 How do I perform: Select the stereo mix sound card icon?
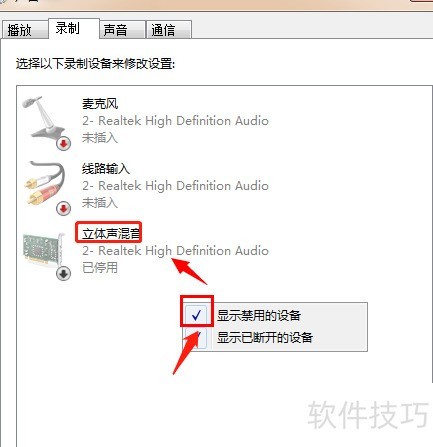click(x=44, y=251)
